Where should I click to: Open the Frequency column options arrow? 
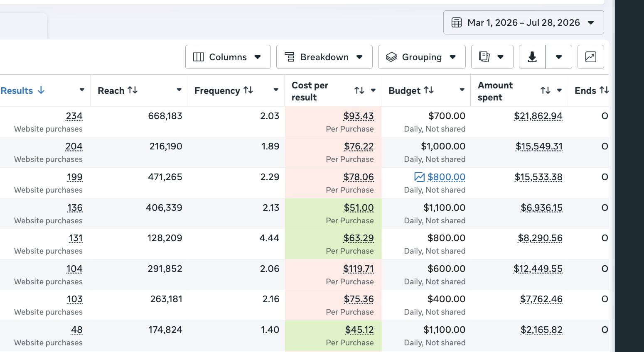[x=276, y=90]
